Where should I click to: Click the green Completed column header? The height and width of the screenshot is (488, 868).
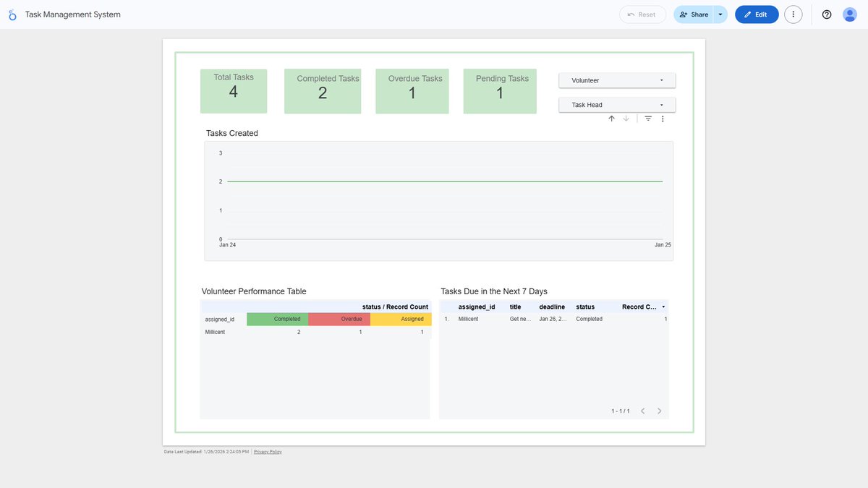point(278,319)
